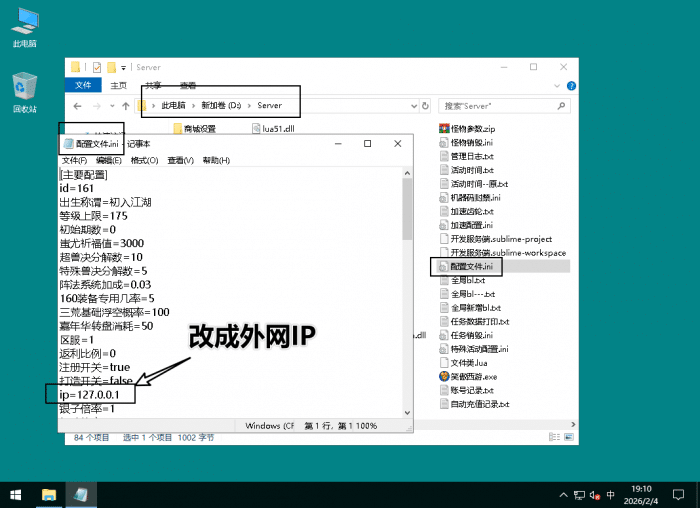
Task: Open the Notepad 文件(F) menu
Action: [x=74, y=160]
